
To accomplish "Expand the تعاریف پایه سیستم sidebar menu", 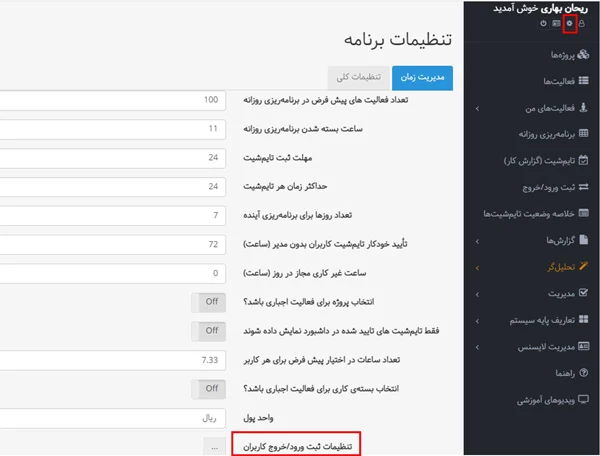I will pyautogui.click(x=476, y=321).
